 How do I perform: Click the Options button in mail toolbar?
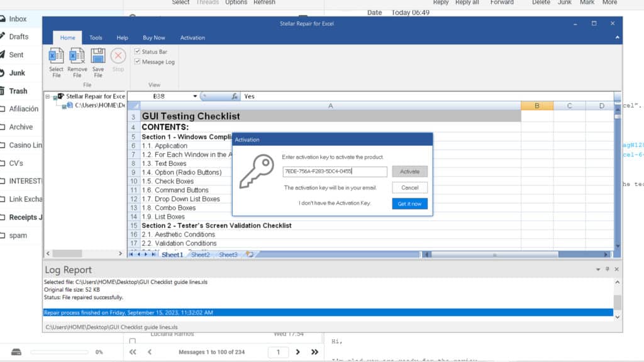tap(236, 3)
